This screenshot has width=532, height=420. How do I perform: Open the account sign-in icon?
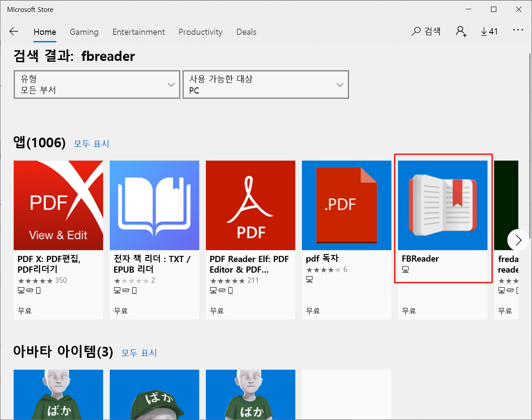coord(461,31)
